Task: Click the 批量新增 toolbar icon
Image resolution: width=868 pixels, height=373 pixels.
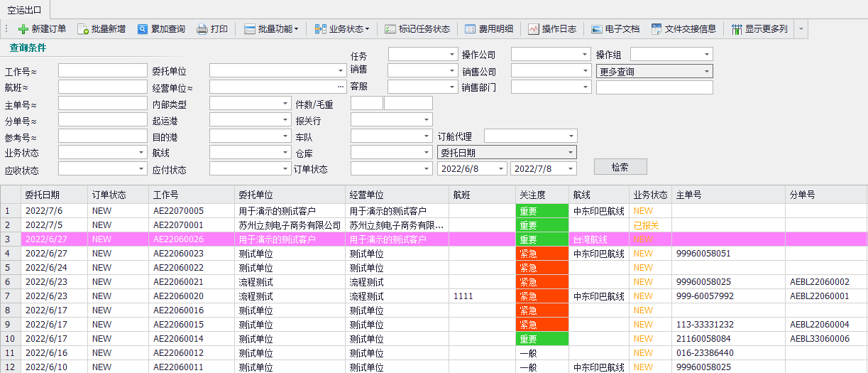Action: point(83,29)
